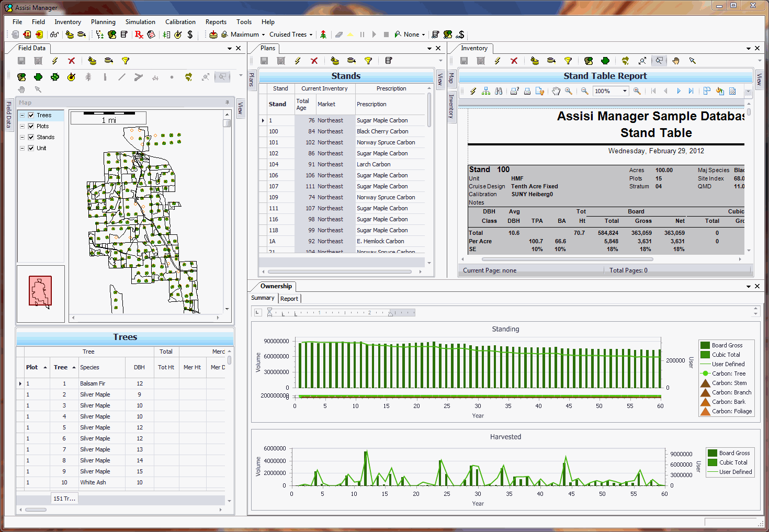The image size is (769, 532).
Task: Click the ruler indent marker in Ownership
Action: 269,312
